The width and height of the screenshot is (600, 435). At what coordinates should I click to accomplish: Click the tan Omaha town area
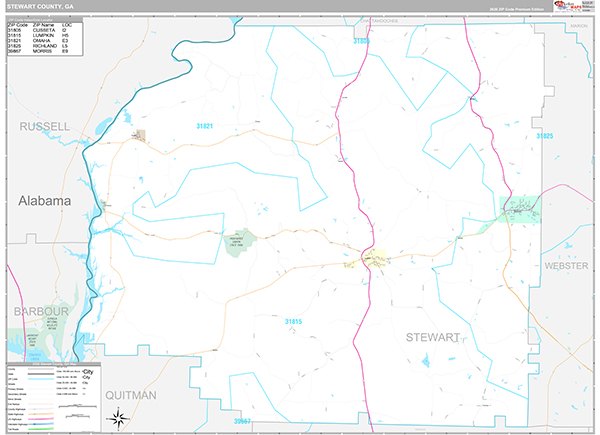point(141,135)
